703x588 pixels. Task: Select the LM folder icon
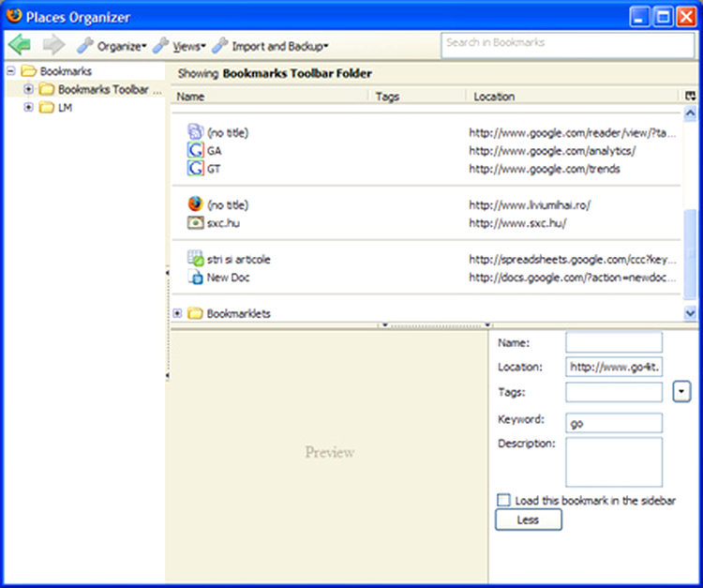click(x=46, y=108)
